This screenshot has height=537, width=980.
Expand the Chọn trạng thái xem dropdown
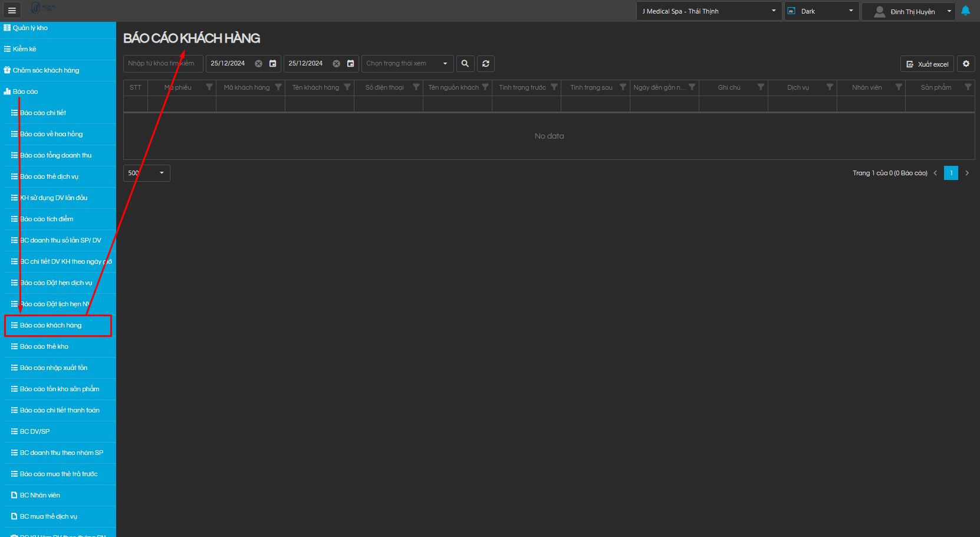click(x=407, y=64)
